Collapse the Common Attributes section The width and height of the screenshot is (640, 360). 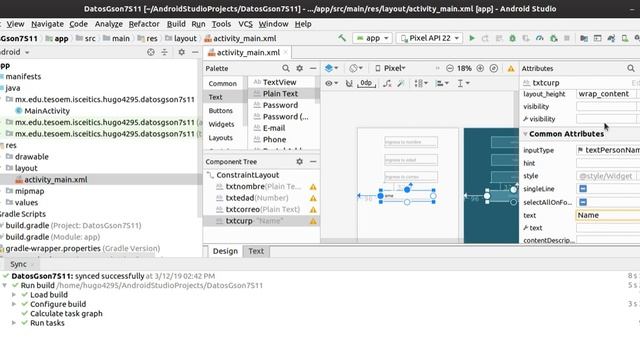pos(525,134)
